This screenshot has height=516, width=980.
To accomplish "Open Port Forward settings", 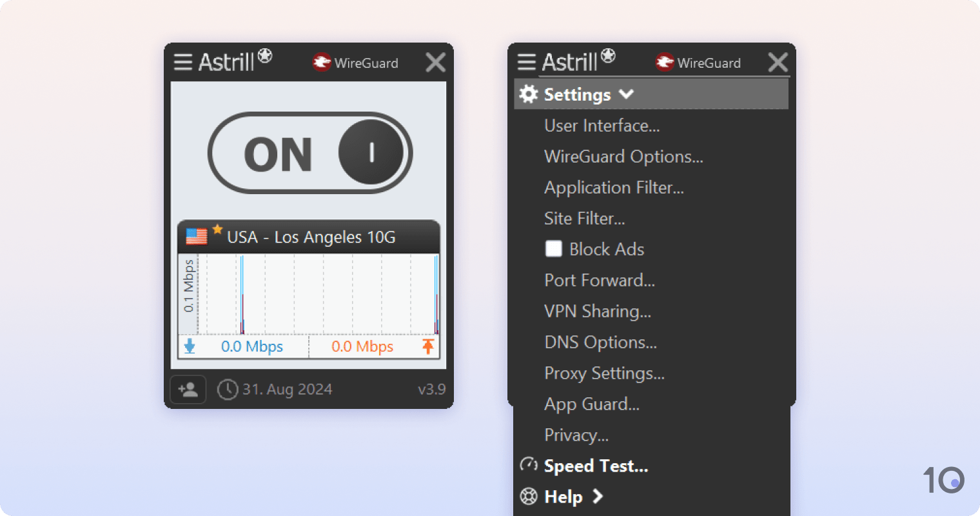I will 600,280.
